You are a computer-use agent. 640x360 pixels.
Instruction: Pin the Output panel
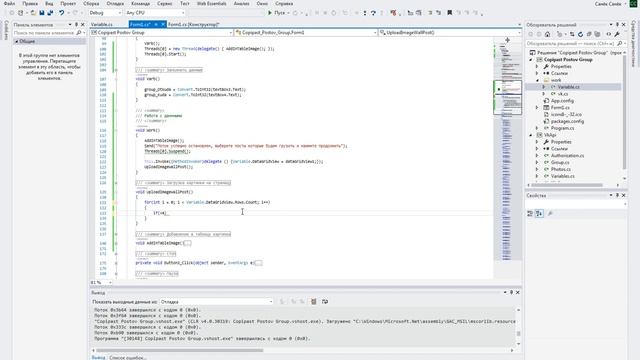(x=511, y=292)
